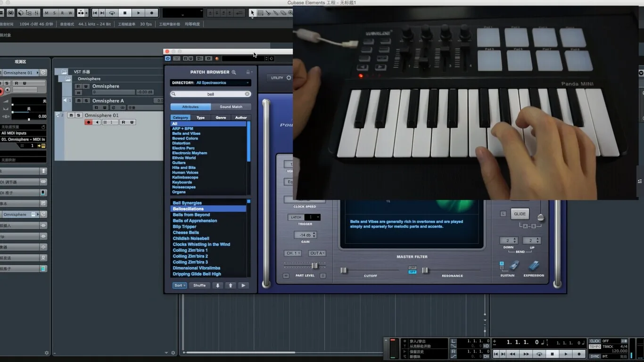The width and height of the screenshot is (644, 362).
Task: Switch to the Attributes tab
Action: click(190, 107)
